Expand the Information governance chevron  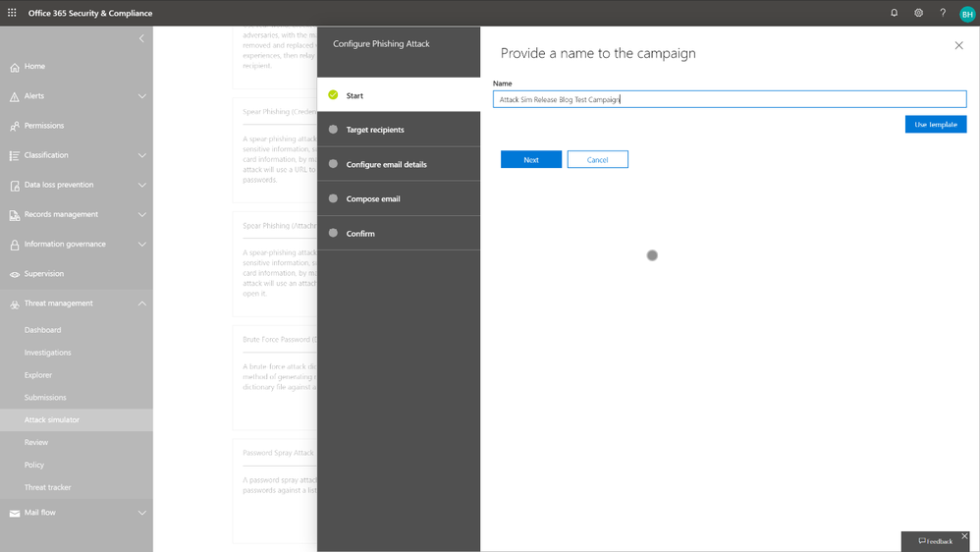coord(141,245)
